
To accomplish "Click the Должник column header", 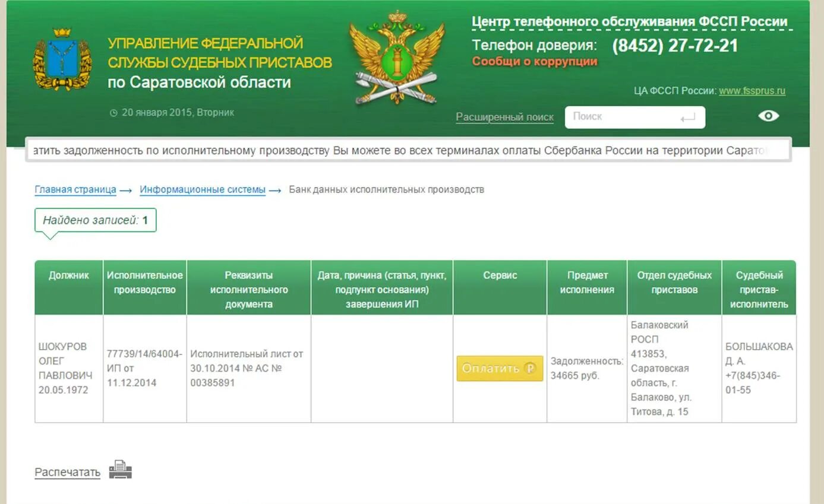I will 69,287.
